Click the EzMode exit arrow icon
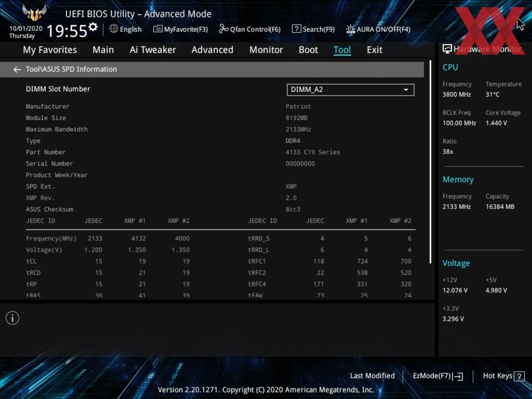This screenshot has height=399, width=532. click(458, 376)
